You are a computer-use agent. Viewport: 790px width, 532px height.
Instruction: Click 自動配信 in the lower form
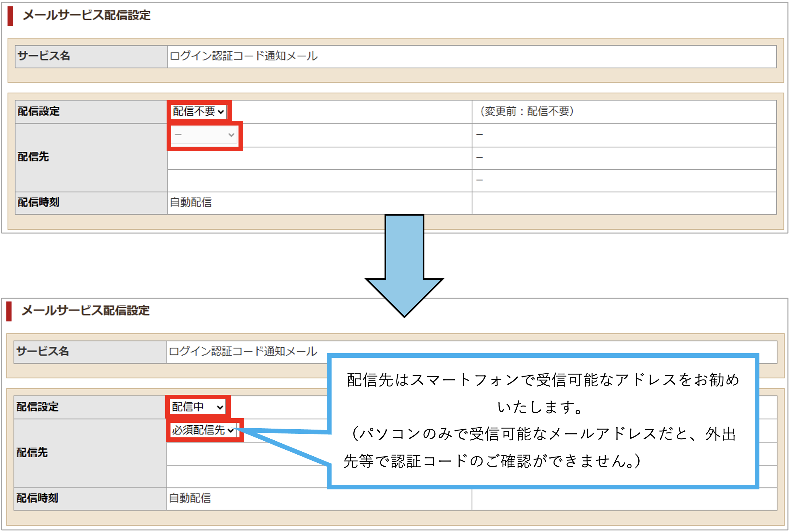(190, 498)
